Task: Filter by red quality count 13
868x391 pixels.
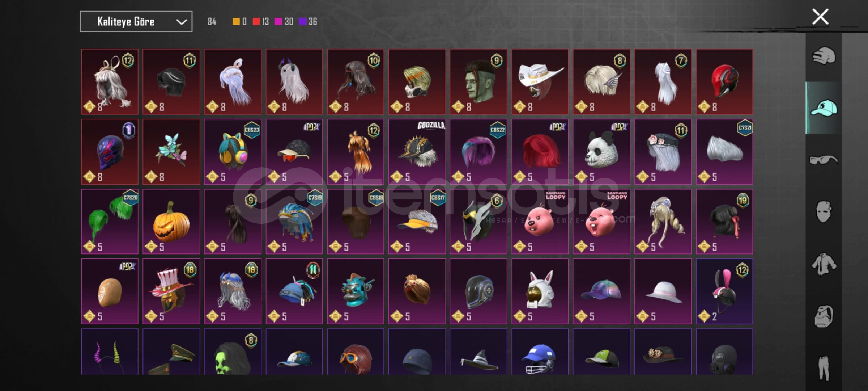Action: (x=261, y=22)
